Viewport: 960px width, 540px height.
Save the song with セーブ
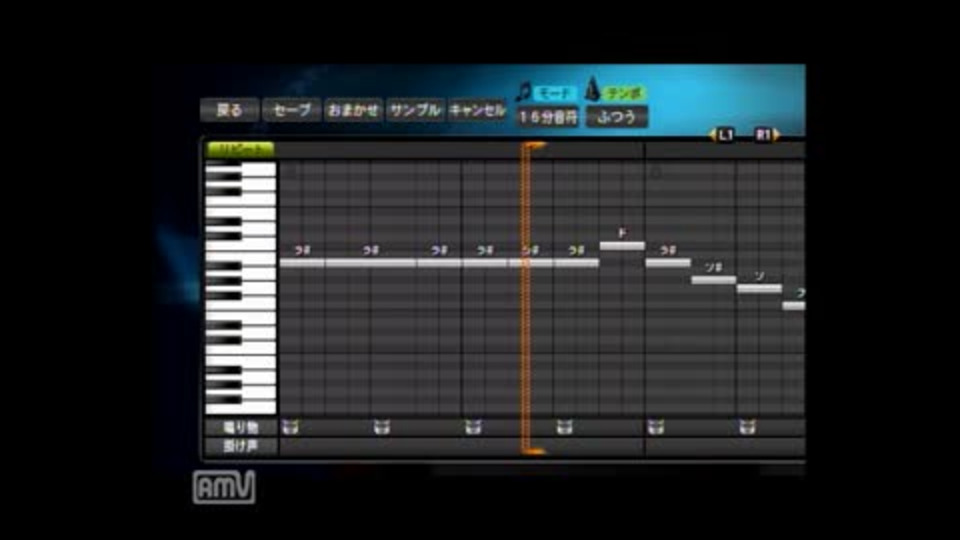point(291,110)
